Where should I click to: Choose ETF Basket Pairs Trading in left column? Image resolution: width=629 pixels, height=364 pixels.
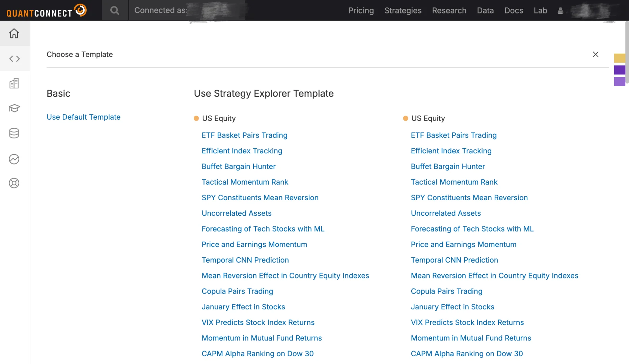[x=244, y=135]
